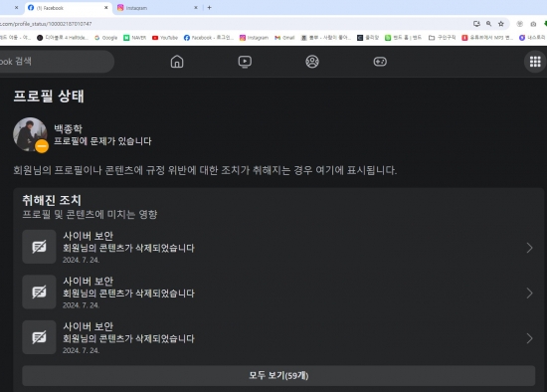The width and height of the screenshot is (547, 392).
Task: Open the YouTube bookmark
Action: coord(165,38)
